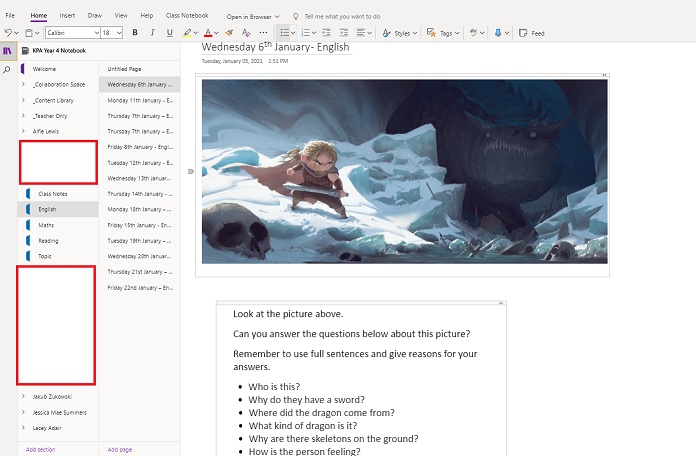The image size is (696, 456).
Task: Open the Styles gallery
Action: pos(399,33)
